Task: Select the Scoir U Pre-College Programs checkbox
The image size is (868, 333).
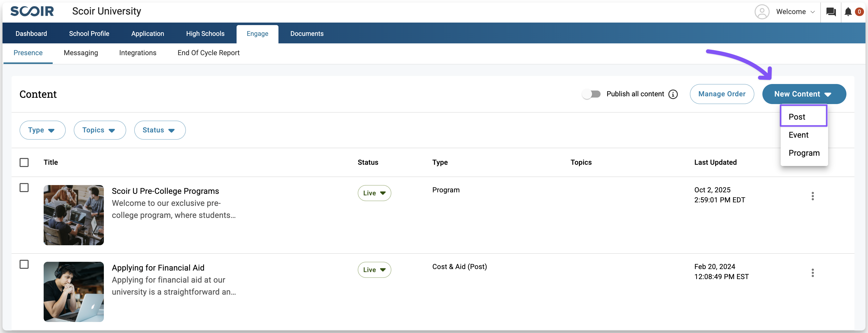Action: [24, 188]
